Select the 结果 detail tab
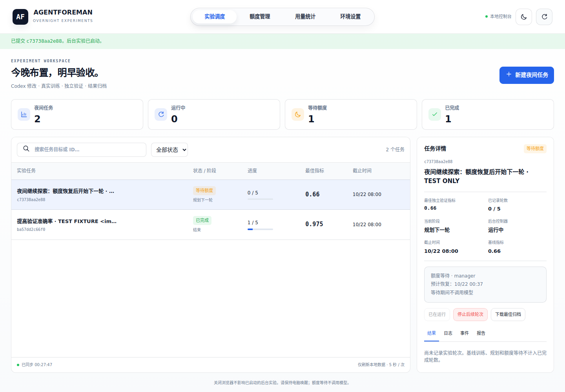 coord(432,333)
